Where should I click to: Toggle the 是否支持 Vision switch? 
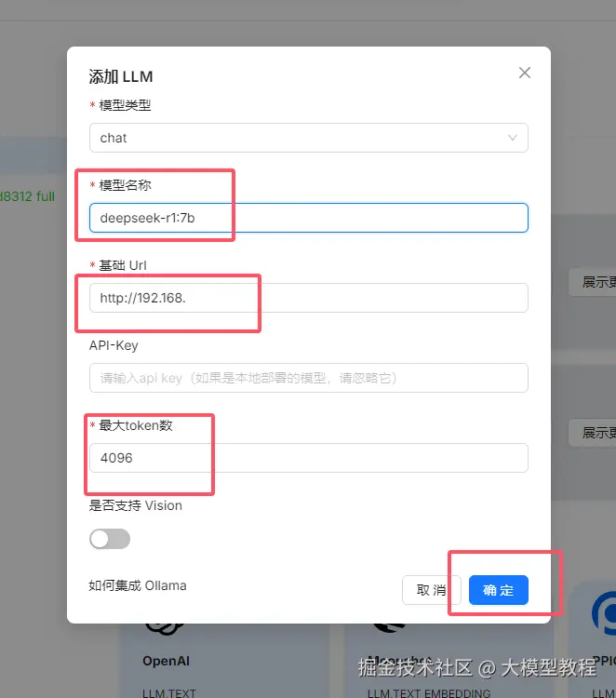coord(110,539)
